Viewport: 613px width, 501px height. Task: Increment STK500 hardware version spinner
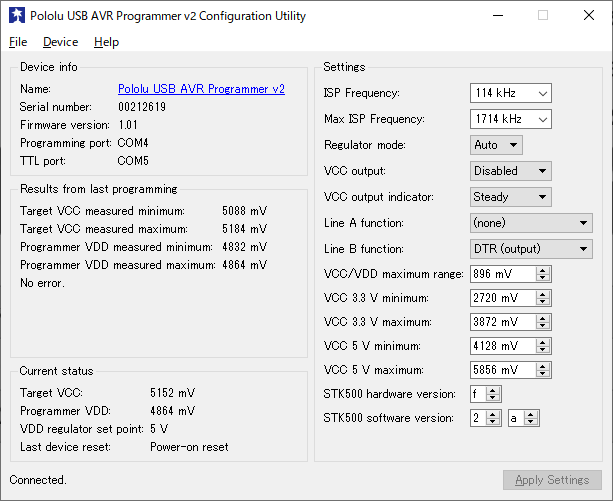(493, 390)
